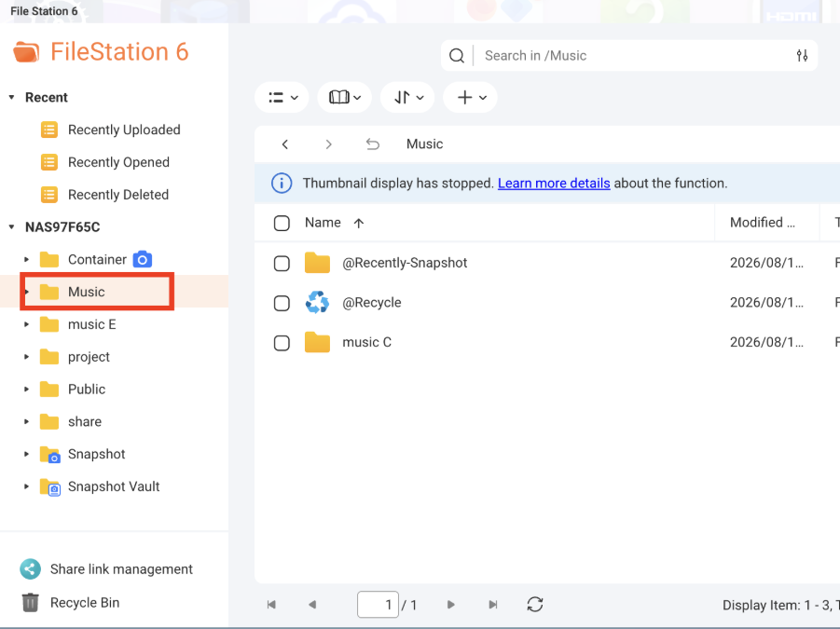Viewport: 840px width, 629px height.
Task: Expand the Snapshot folder
Action: pos(26,454)
